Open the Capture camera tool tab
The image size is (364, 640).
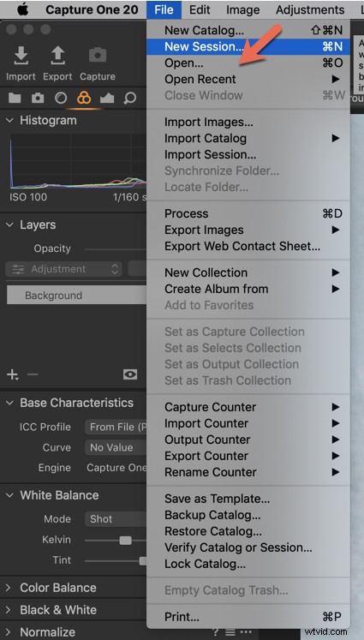click(38, 98)
